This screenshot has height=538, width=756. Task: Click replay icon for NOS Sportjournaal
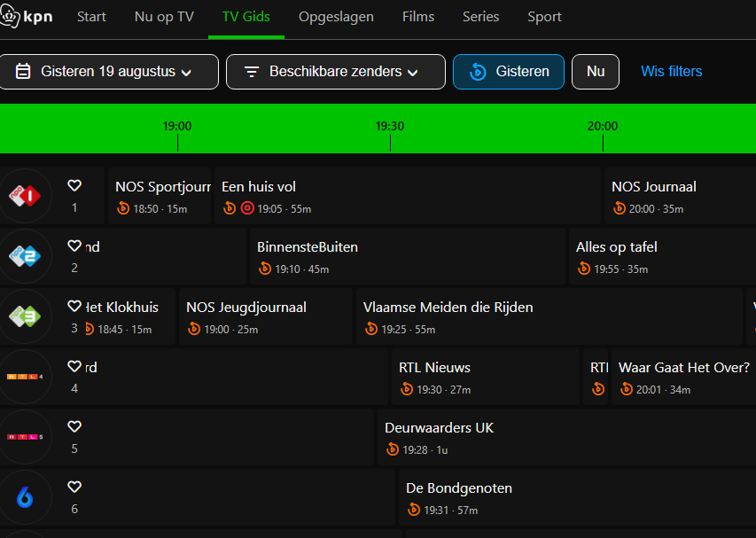123,208
